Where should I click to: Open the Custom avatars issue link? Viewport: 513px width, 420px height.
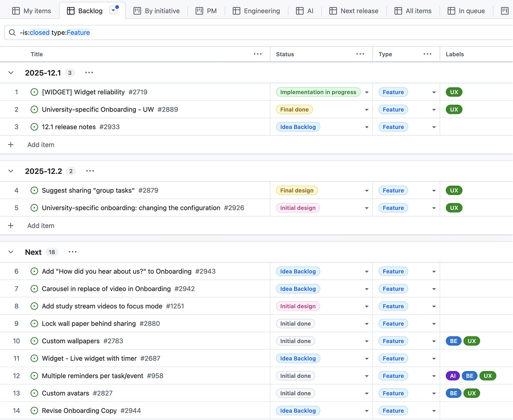65,393
